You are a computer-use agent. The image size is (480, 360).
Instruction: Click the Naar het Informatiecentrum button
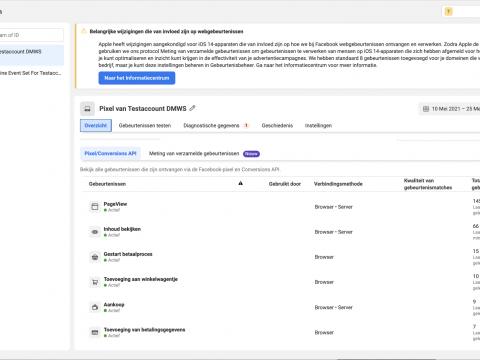137,78
